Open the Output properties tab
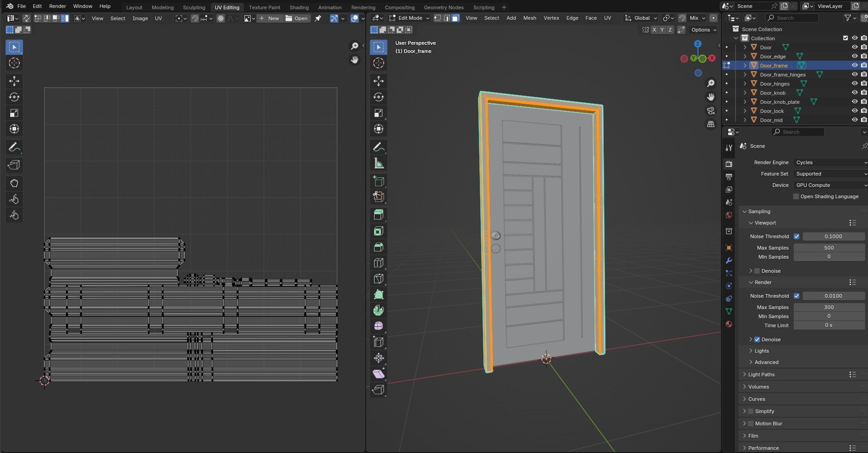868x453 pixels. click(x=729, y=177)
